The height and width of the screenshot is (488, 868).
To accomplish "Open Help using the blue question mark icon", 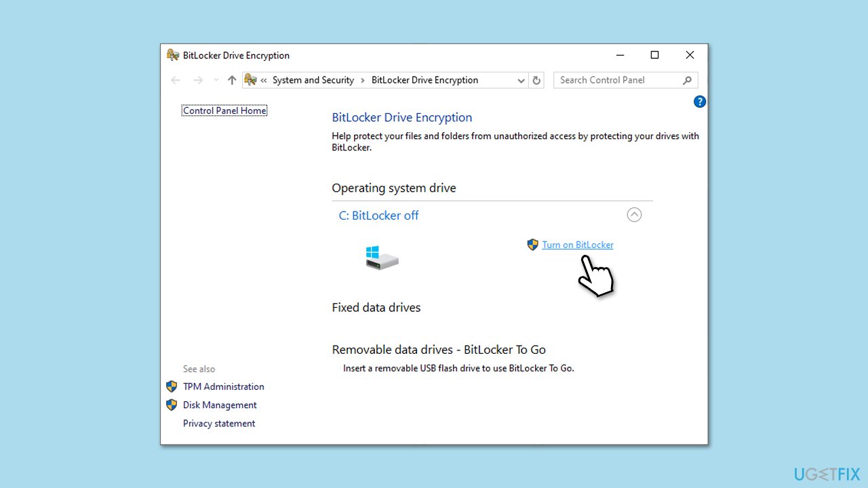I will pos(699,101).
